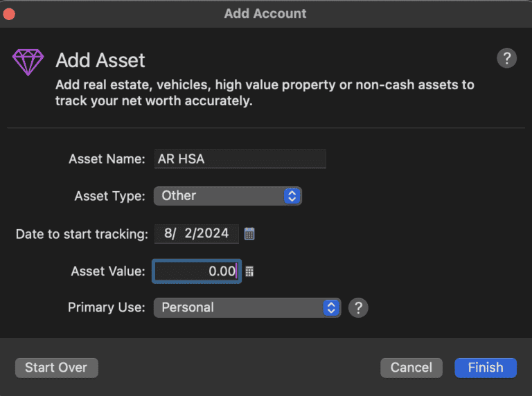This screenshot has width=532, height=396.
Task: Open the calculator for Asset Value
Action: [249, 271]
